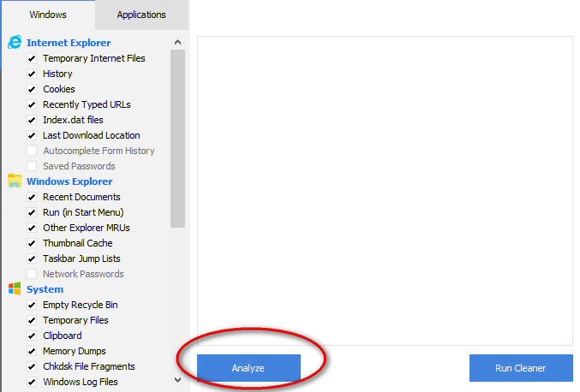The width and height of the screenshot is (580, 392).
Task: Enable Autocomplete Form History checkbox
Action: 32,151
